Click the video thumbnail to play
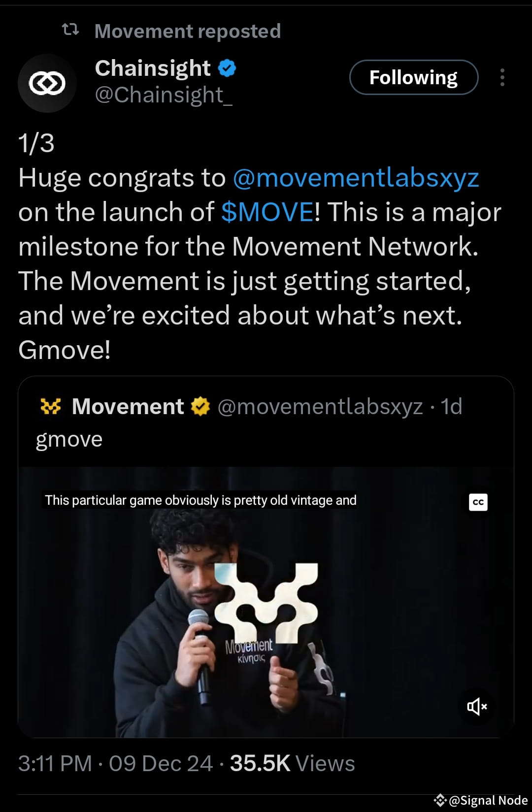This screenshot has width=532, height=812. pos(266,601)
